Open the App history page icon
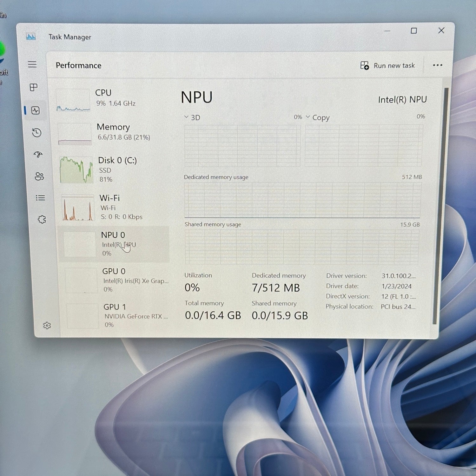 point(37,133)
